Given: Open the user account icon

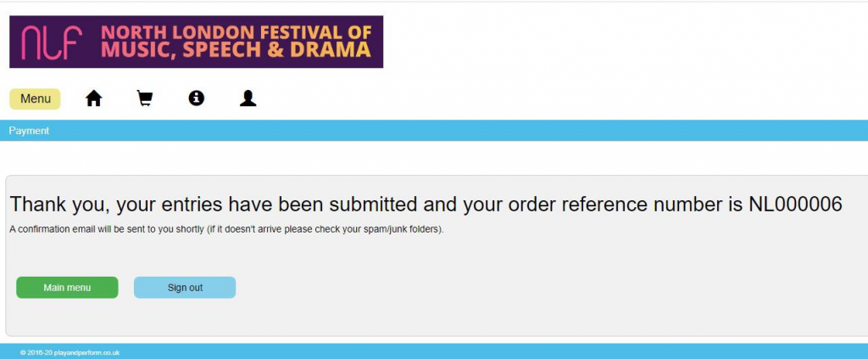Looking at the screenshot, I should pos(248,98).
